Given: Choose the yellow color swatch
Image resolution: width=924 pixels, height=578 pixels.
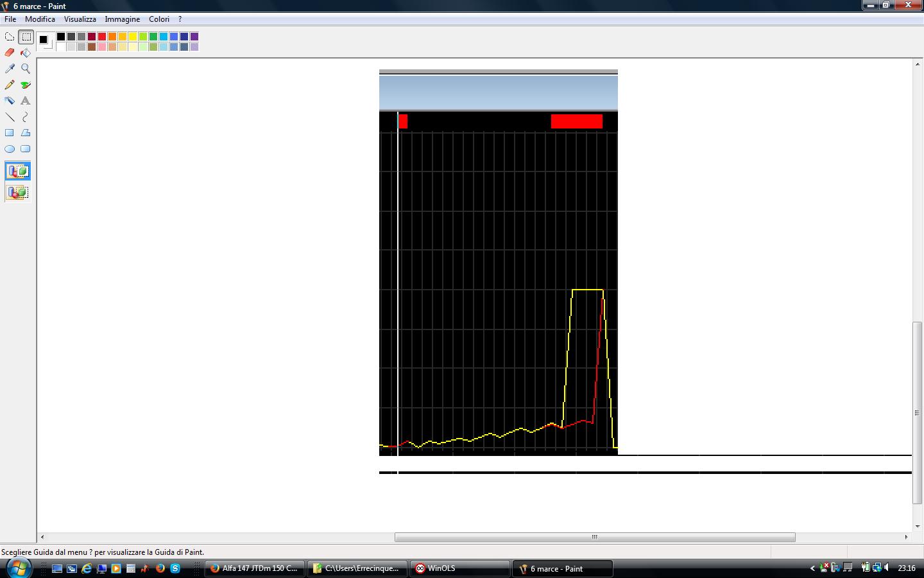Looking at the screenshot, I should tap(133, 37).
